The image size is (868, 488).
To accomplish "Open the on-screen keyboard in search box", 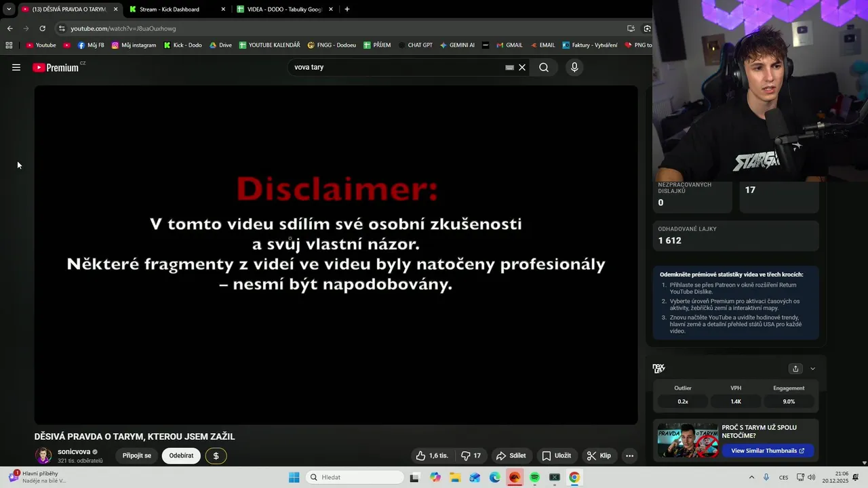I will (509, 67).
